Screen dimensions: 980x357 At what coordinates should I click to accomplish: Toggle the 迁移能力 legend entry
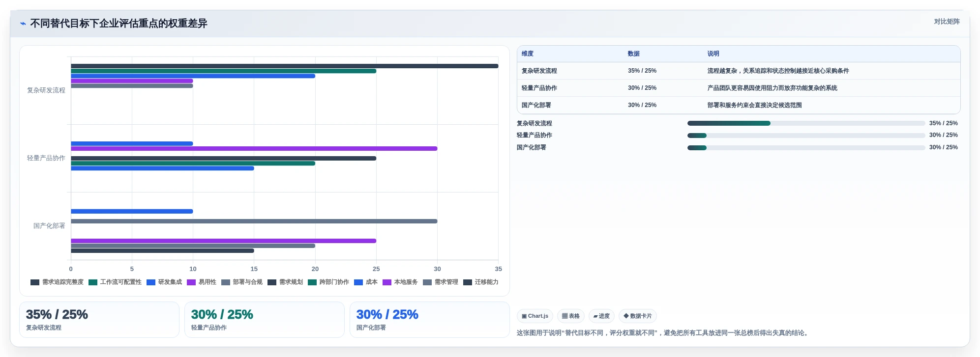pos(481,282)
